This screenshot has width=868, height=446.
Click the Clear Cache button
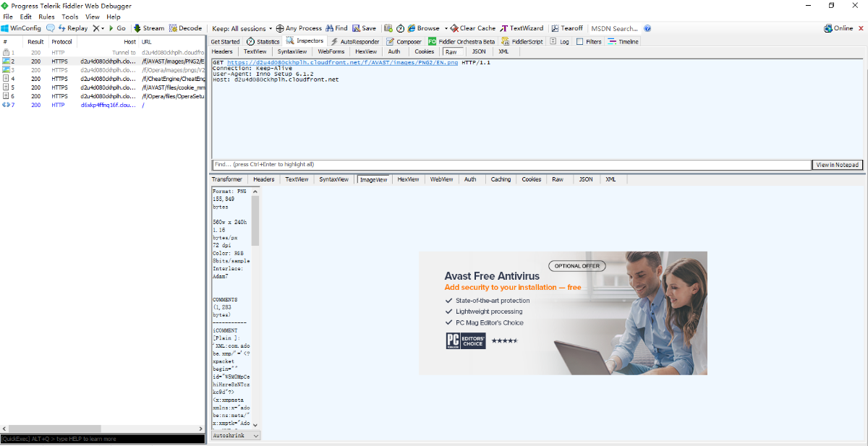[x=472, y=28]
